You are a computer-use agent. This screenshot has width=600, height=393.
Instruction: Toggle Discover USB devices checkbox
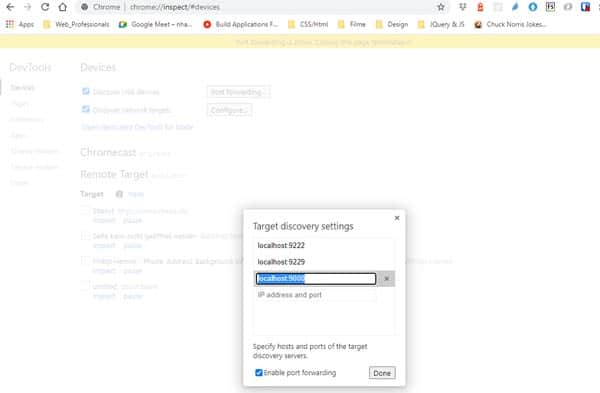(x=86, y=91)
